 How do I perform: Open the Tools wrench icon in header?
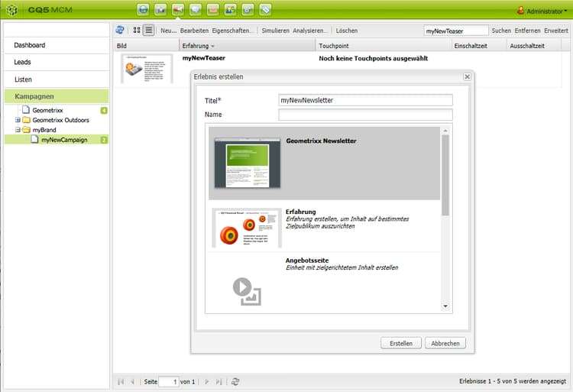[x=248, y=9]
